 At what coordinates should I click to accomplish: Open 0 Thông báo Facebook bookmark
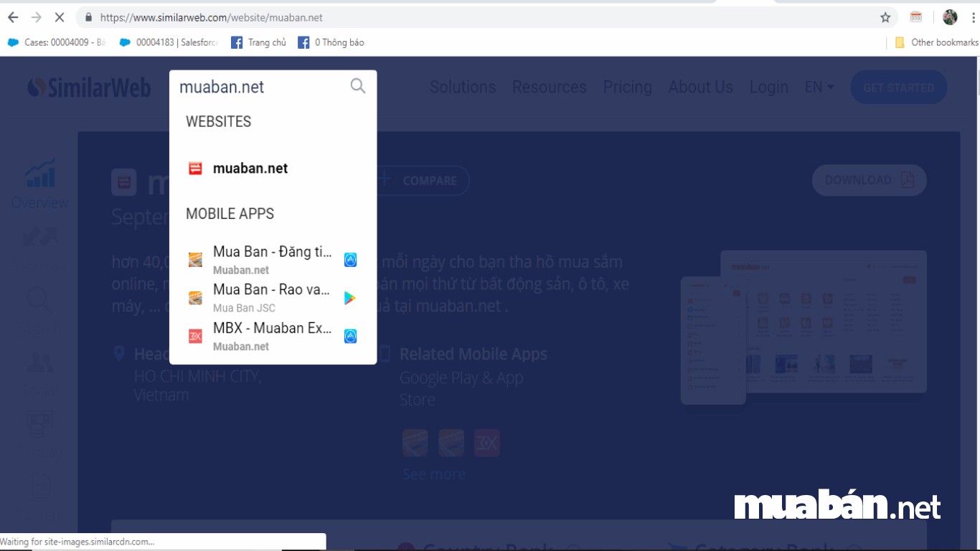point(331,42)
